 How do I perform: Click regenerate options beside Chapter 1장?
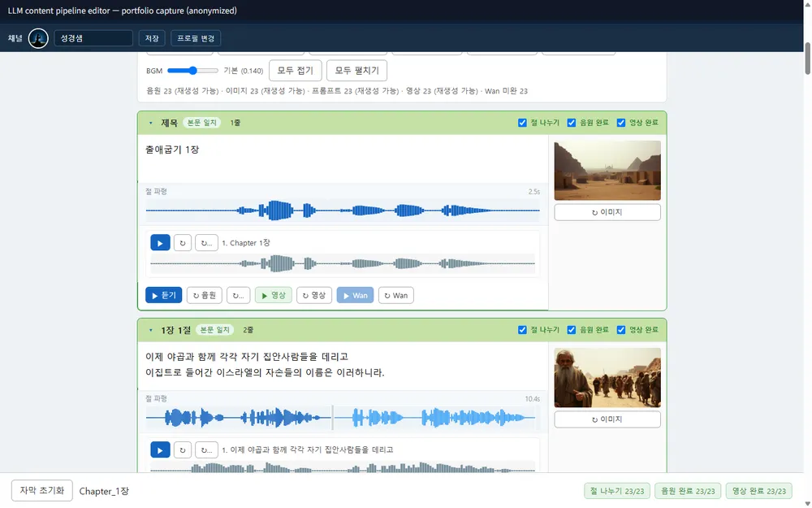(x=206, y=243)
